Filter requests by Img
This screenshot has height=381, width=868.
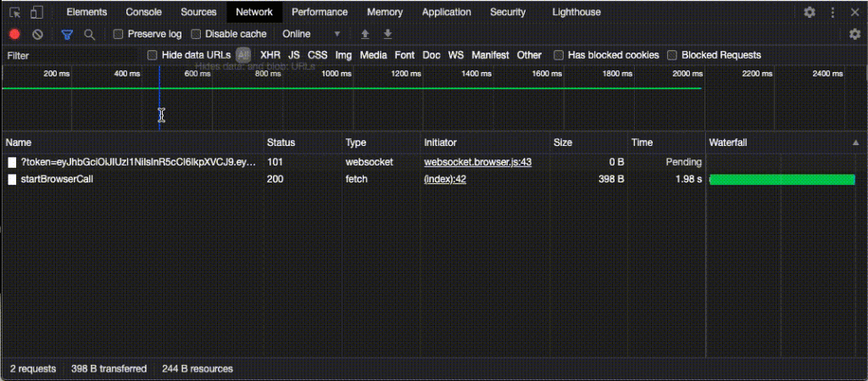pyautogui.click(x=343, y=55)
